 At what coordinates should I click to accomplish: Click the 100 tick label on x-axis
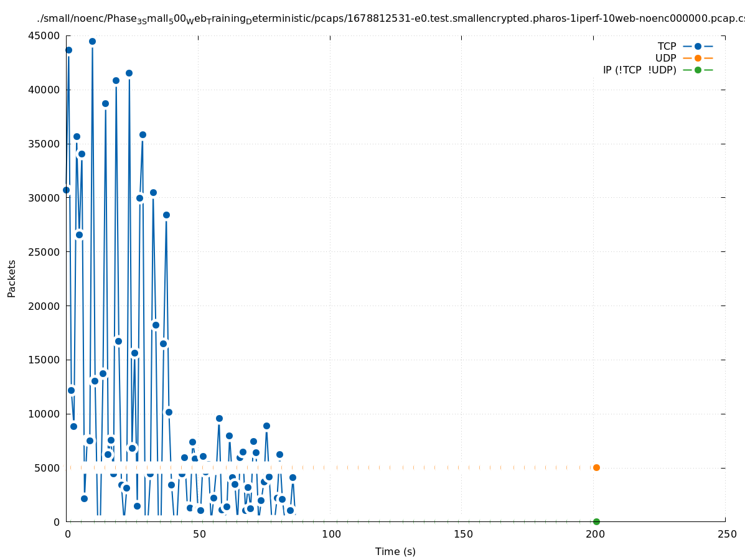(331, 534)
